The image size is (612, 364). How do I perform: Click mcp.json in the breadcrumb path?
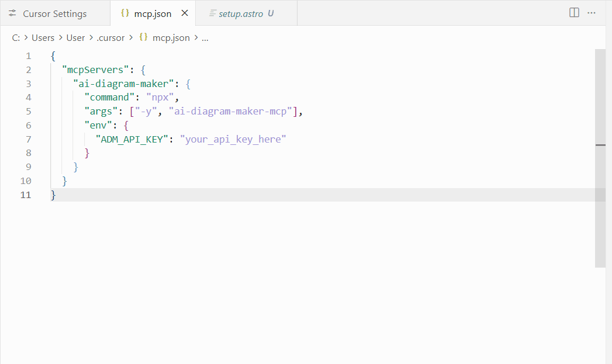click(172, 37)
